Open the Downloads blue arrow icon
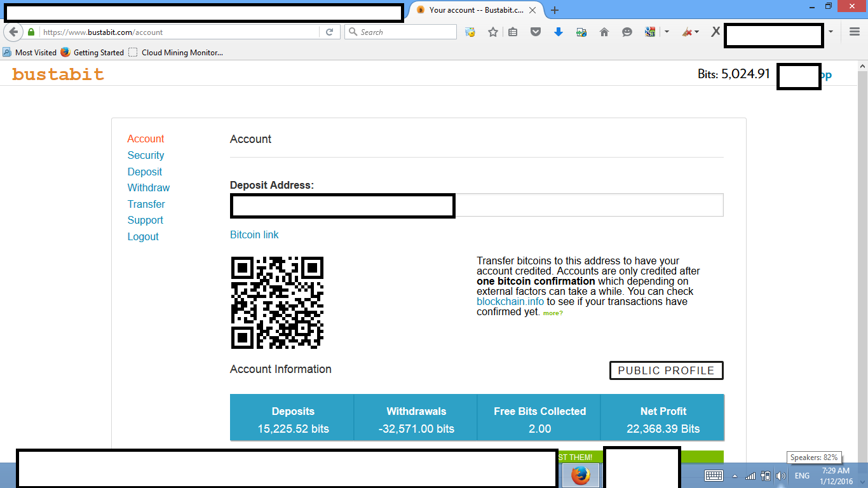 (x=559, y=32)
